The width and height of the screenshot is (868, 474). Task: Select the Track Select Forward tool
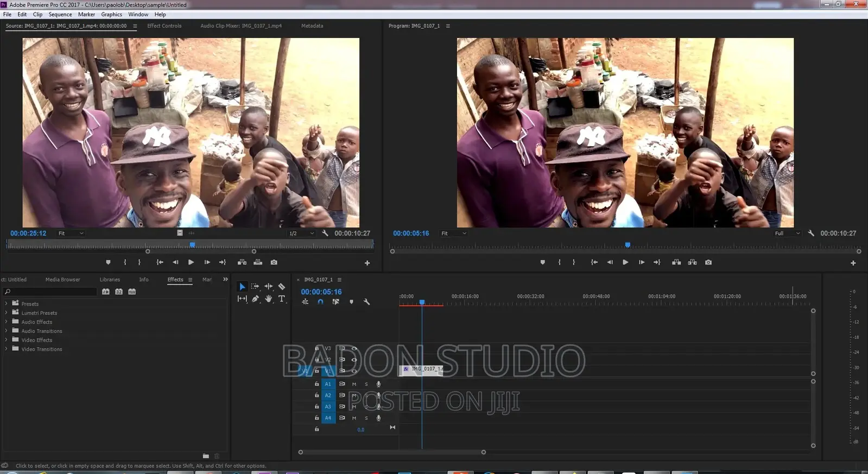pos(255,286)
